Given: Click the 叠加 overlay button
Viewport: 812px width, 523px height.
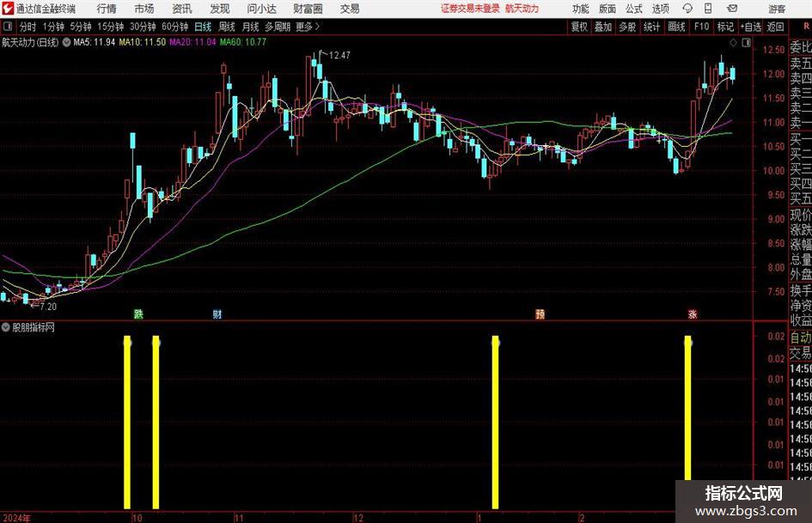Looking at the screenshot, I should [603, 27].
